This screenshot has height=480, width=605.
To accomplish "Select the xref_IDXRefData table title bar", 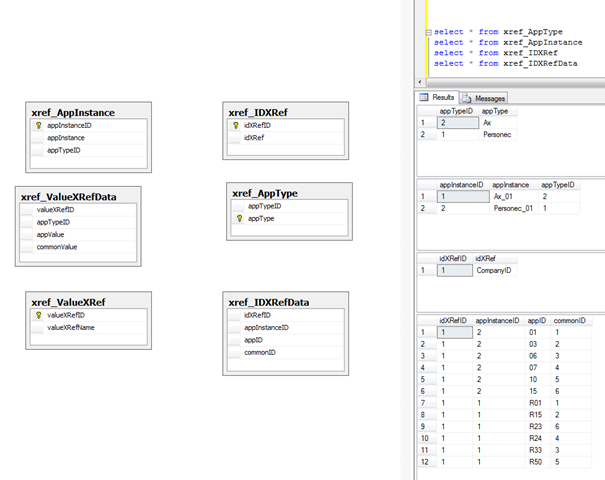I will (x=269, y=303).
